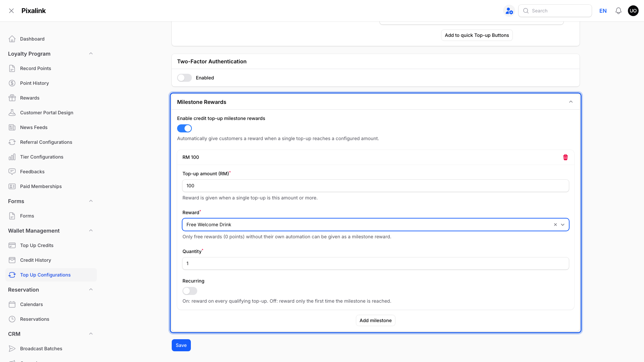The image size is (644, 362).
Task: Turn on the Recurring toggle
Action: point(190,291)
